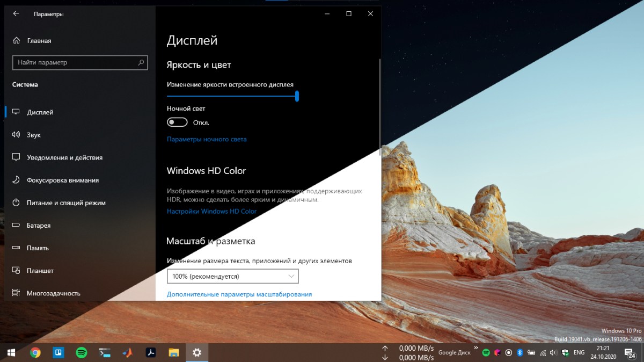
Task: Click the Wi-Fi icon in the system tray
Action: tap(543, 353)
